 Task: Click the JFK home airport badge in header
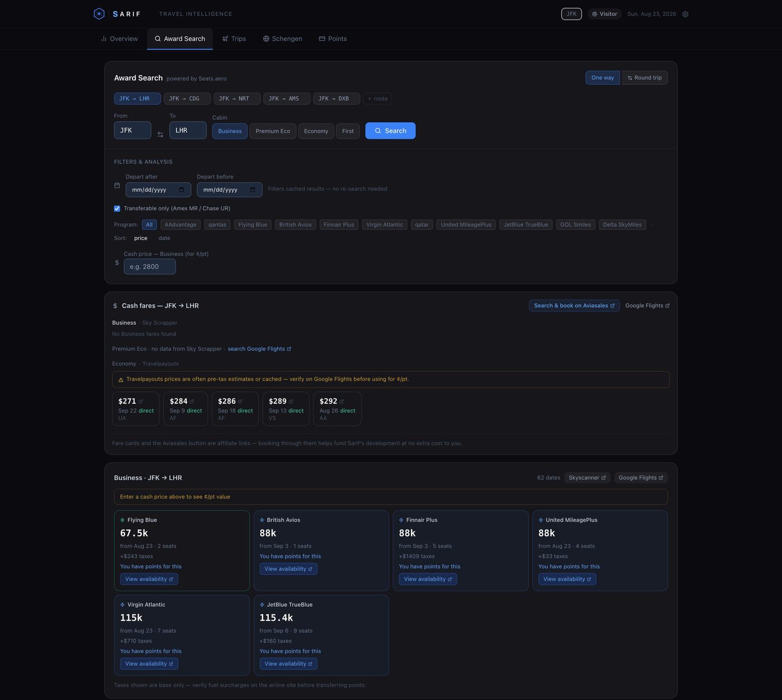pos(571,14)
